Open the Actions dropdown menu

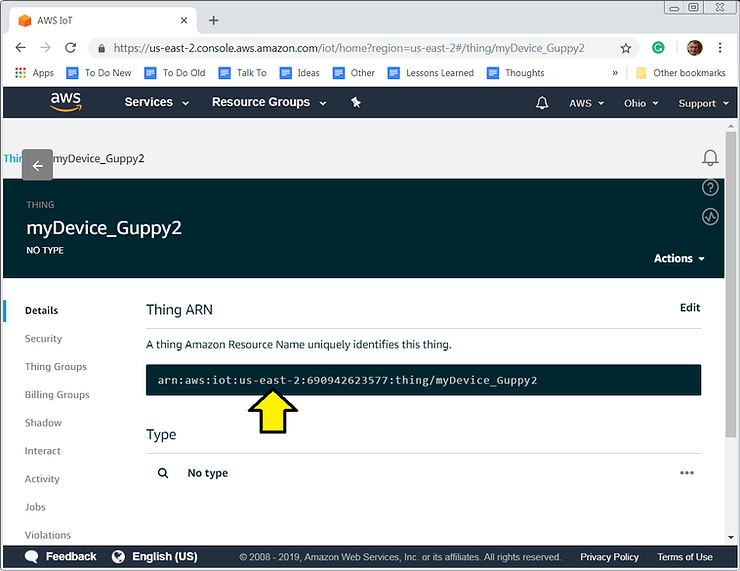(679, 258)
